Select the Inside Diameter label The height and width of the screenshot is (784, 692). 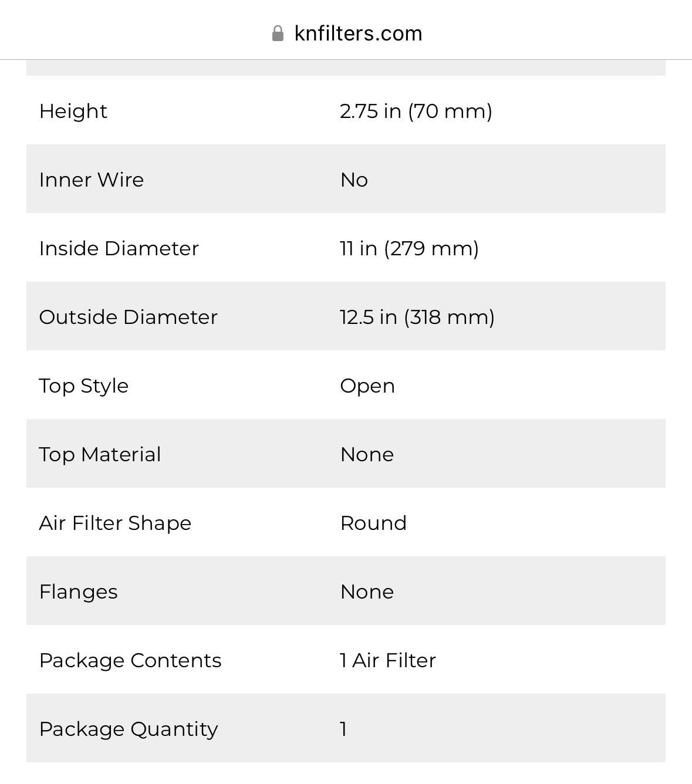pyautogui.click(x=119, y=248)
